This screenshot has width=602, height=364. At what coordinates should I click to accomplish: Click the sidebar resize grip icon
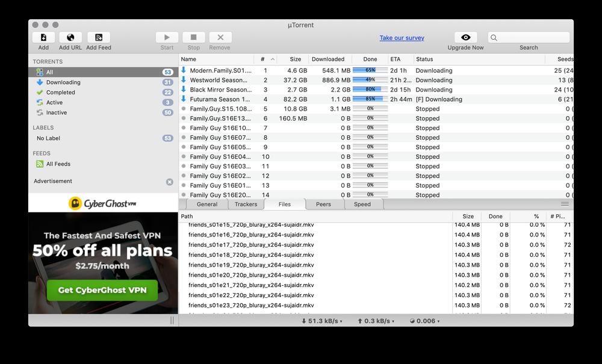point(172,321)
